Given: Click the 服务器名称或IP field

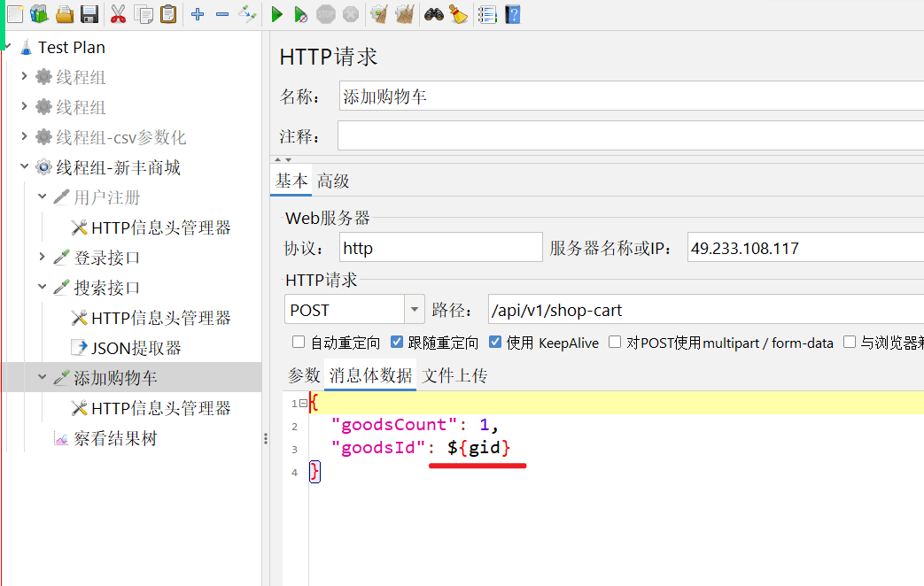Looking at the screenshot, I should click(x=805, y=247).
